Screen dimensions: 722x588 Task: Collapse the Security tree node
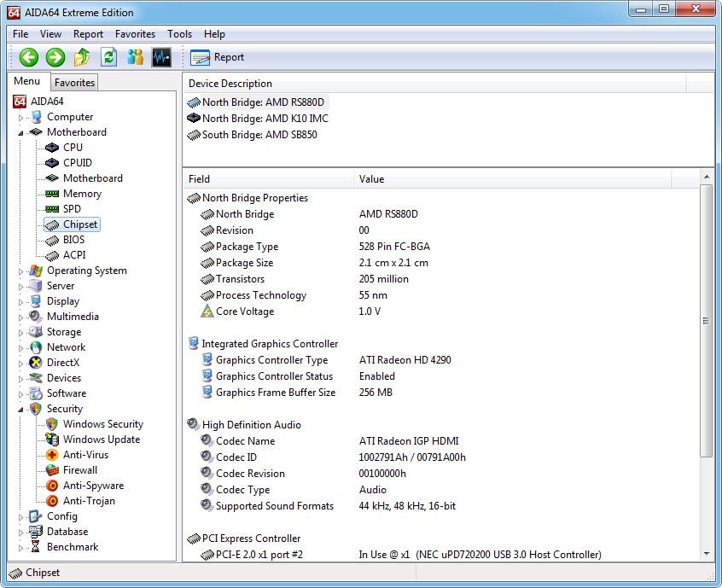point(20,410)
